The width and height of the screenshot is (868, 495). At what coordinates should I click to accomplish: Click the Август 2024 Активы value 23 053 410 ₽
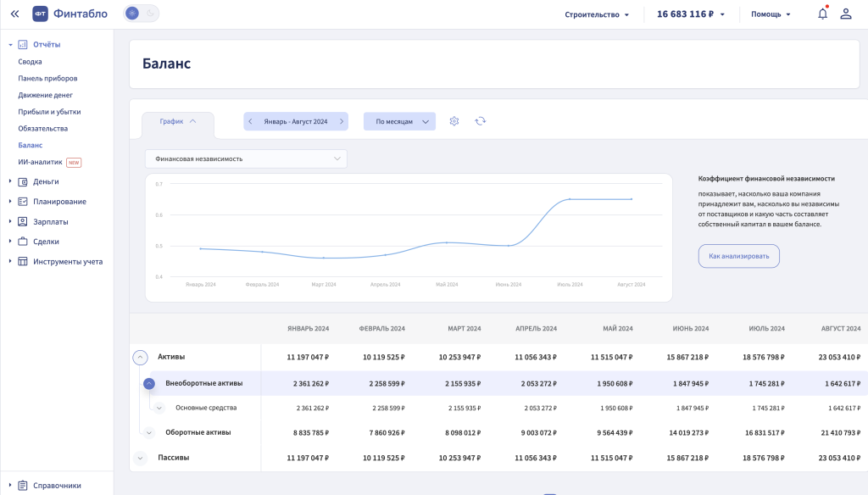[840, 357]
